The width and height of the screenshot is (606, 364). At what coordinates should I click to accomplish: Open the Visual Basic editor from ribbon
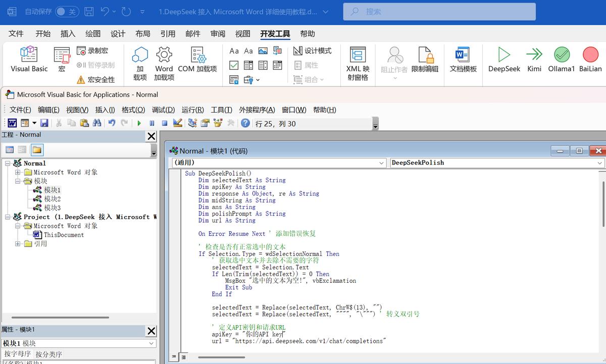tap(29, 60)
